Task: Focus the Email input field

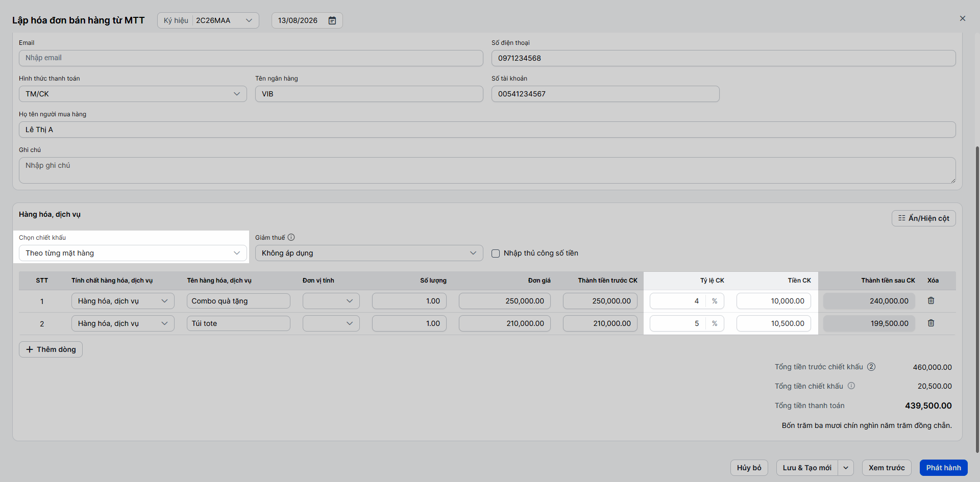Action: click(x=251, y=58)
